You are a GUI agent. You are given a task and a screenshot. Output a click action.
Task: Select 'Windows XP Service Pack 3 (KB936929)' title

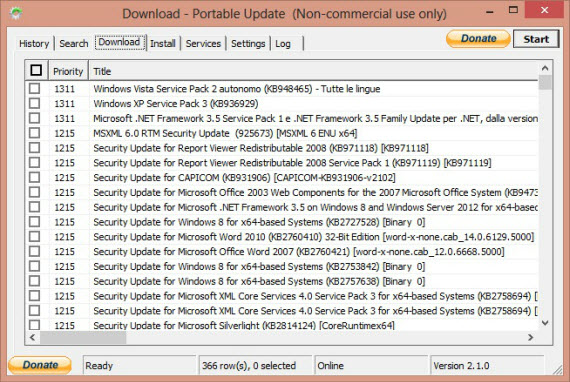click(176, 104)
